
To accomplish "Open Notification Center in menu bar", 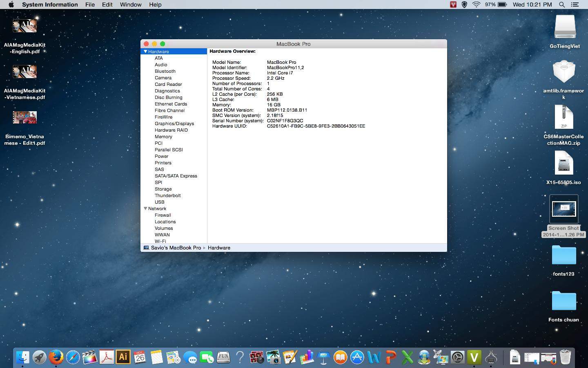I will click(x=575, y=4).
